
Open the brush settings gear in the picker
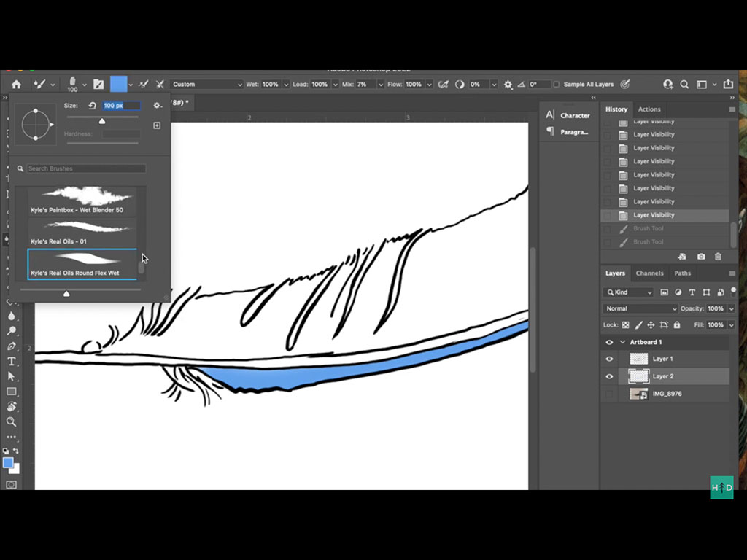[x=158, y=106]
